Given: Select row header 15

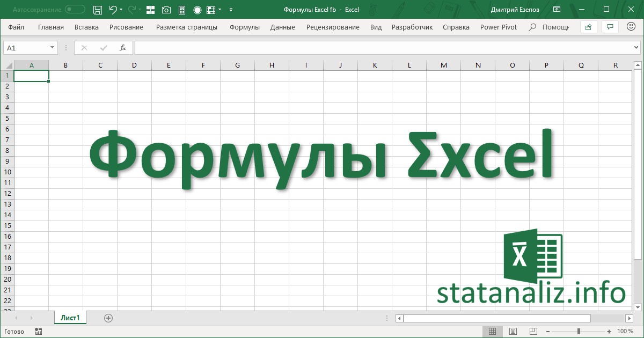Looking at the screenshot, I should click(7, 226).
